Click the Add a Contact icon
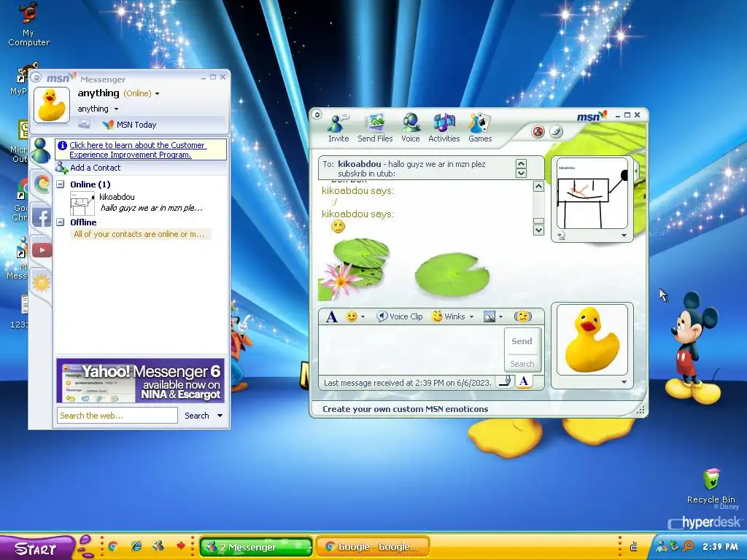747x560 pixels. [61, 168]
